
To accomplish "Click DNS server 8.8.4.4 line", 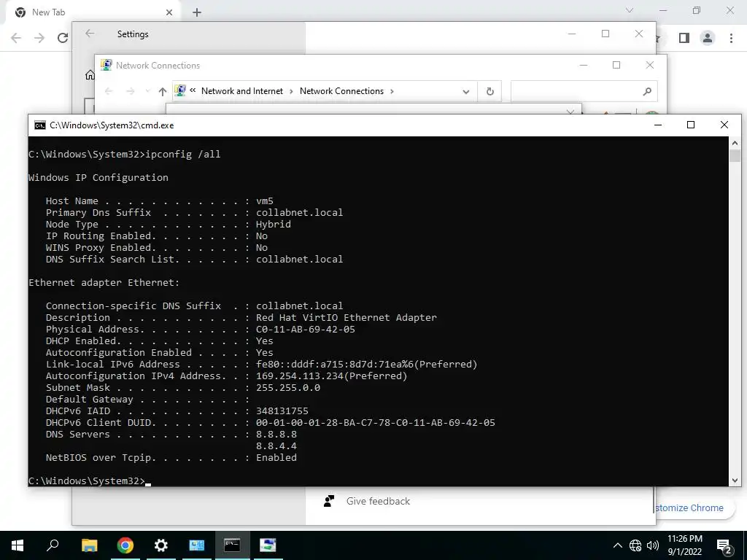I will tap(276, 446).
